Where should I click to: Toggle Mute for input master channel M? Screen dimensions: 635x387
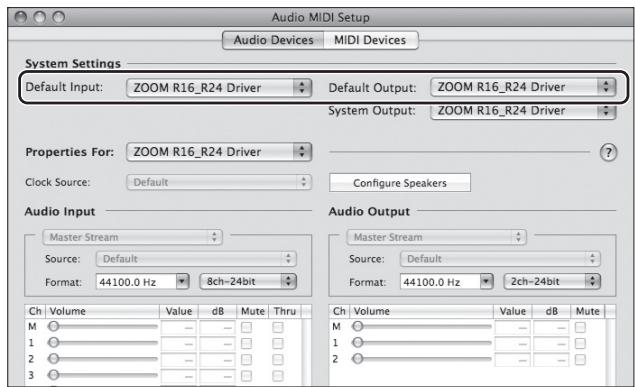[x=246, y=327]
